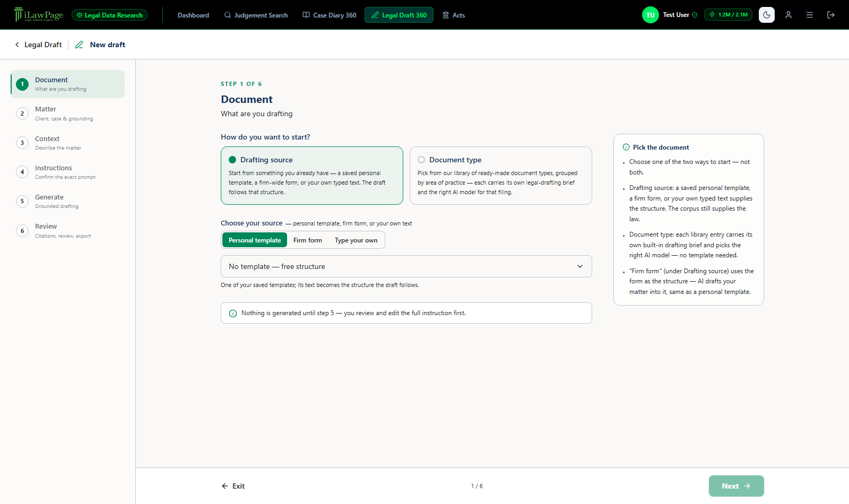Click the Next button
Viewport: 849px width, 504px height.
point(737,486)
